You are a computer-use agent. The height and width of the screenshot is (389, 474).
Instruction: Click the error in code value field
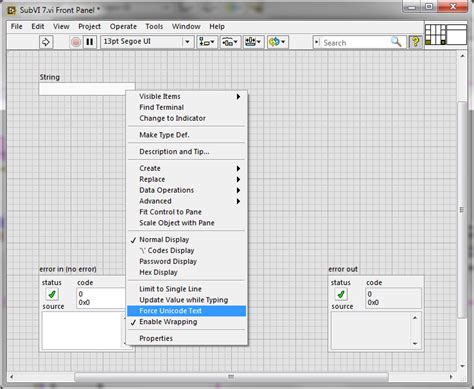coord(101,298)
